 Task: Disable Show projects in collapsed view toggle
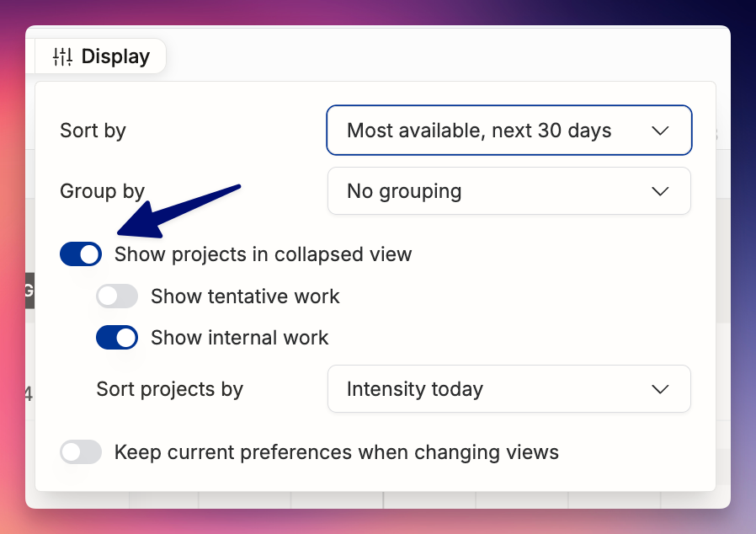(x=81, y=254)
